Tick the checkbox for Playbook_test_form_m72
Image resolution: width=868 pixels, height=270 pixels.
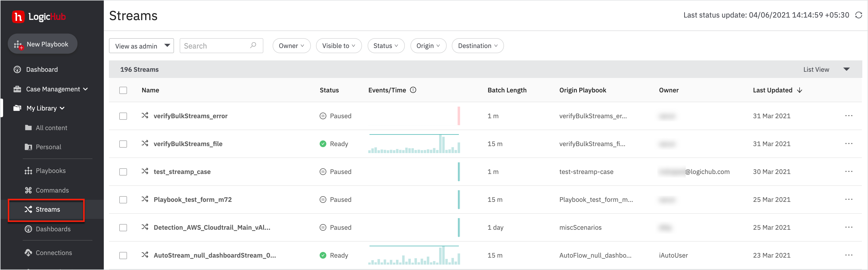(123, 200)
